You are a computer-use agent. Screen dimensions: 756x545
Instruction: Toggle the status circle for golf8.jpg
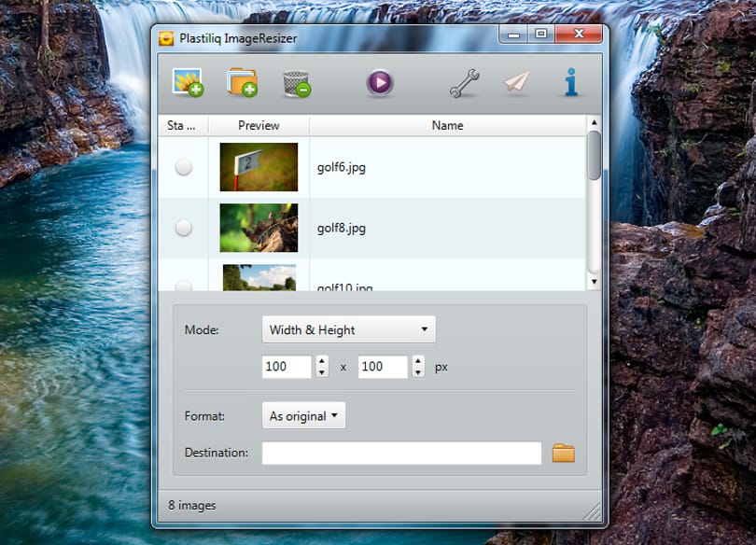tap(183, 228)
